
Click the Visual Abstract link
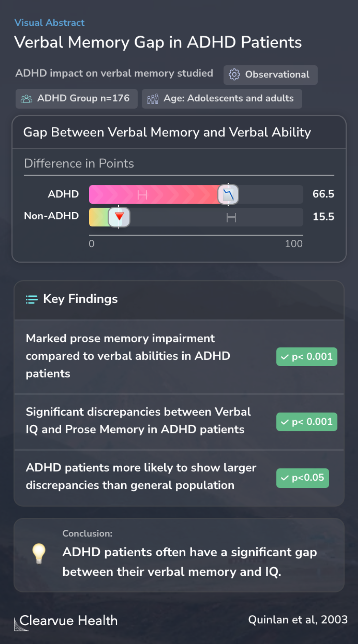(49, 23)
